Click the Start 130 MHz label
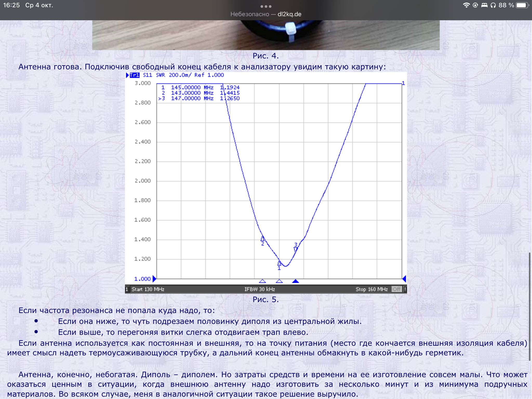 tap(148, 289)
